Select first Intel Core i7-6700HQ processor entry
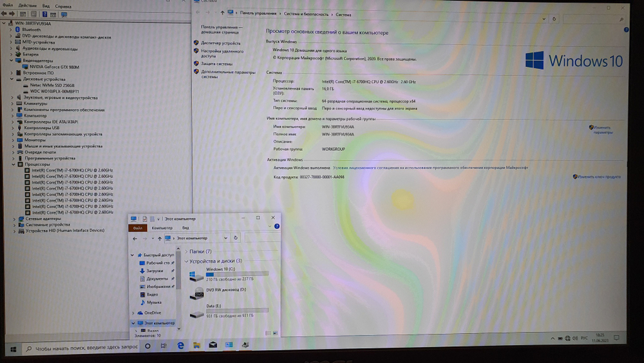The width and height of the screenshot is (644, 363). (x=72, y=170)
